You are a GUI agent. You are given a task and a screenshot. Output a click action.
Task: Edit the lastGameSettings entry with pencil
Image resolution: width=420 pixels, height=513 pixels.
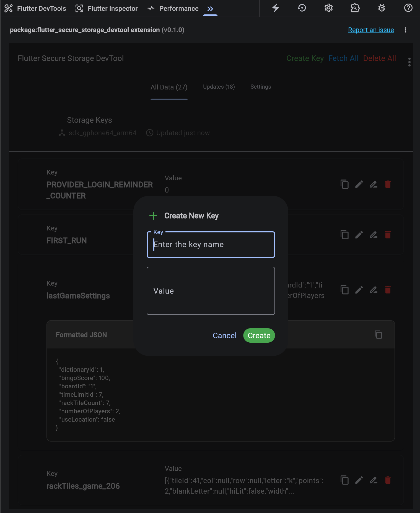coord(359,290)
